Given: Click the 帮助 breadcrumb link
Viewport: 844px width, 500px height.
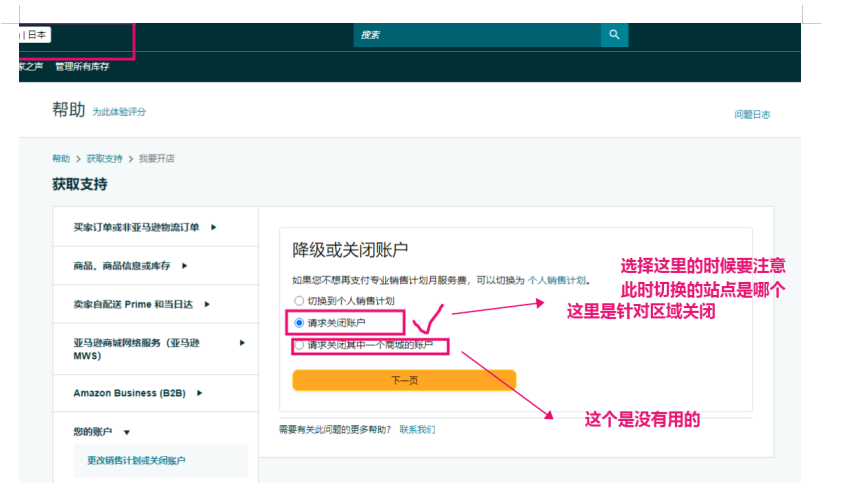Looking at the screenshot, I should [61, 159].
